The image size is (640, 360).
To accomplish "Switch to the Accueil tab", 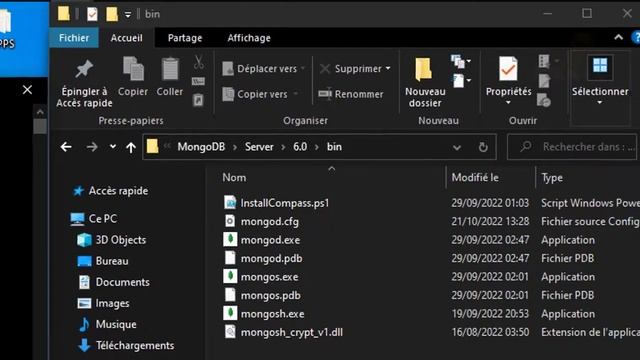I will (127, 38).
